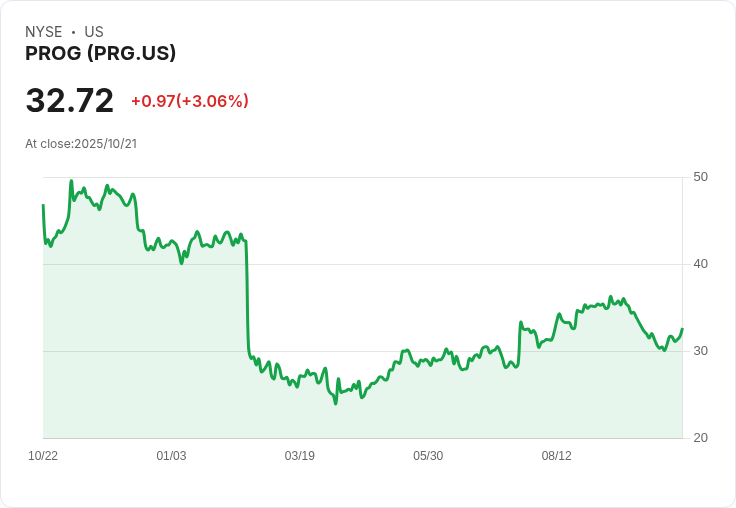Click the 50 price level label
This screenshot has width=736, height=508.
coord(700,177)
